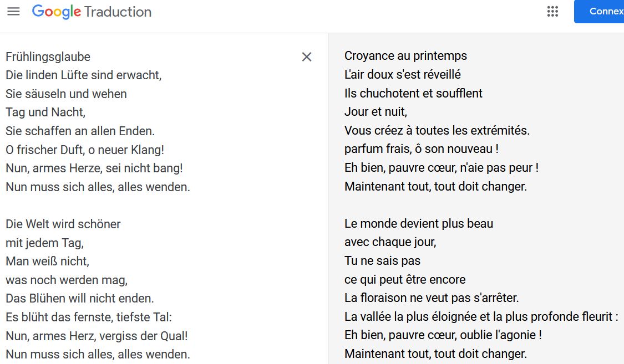Select translated title 'Croyance au printemps'
Image resolution: width=624 pixels, height=364 pixels.
[405, 55]
